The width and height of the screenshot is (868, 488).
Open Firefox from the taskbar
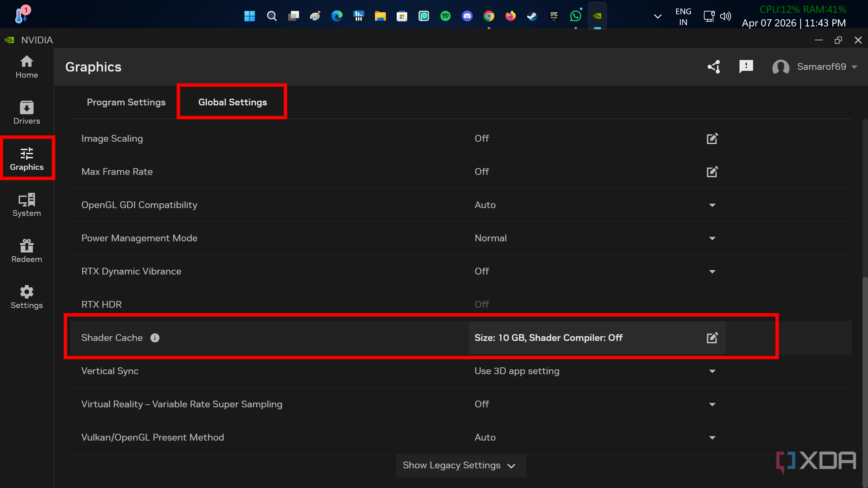[x=510, y=16]
